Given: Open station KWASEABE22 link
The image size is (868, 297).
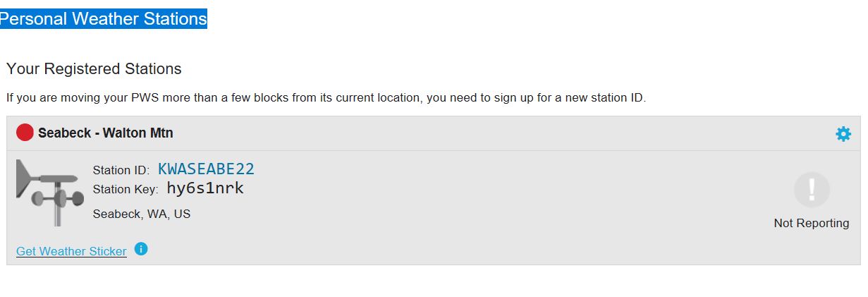Looking at the screenshot, I should 206,169.
